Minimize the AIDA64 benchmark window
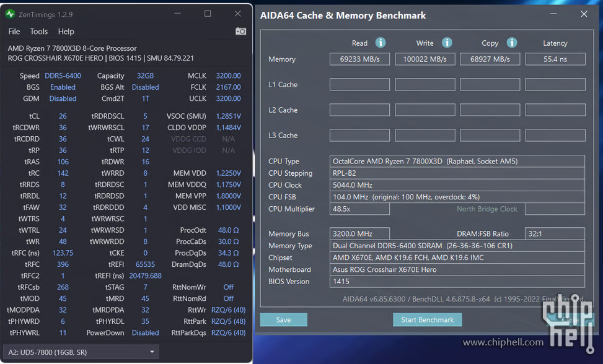This screenshot has width=603, height=364. 553,14
